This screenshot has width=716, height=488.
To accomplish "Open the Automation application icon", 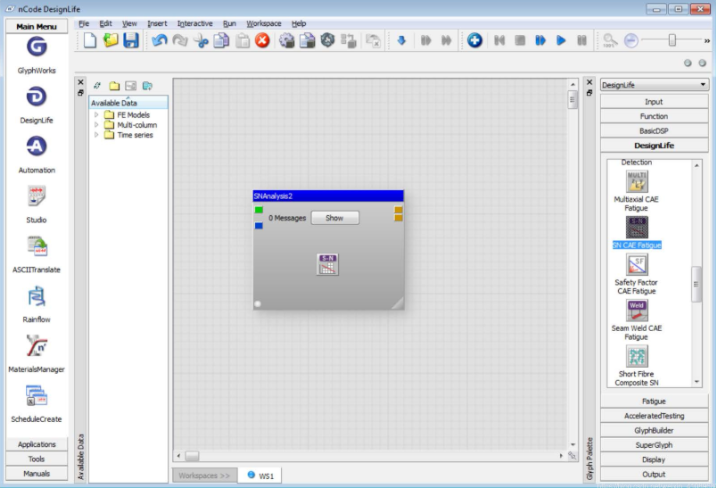I will pos(37,147).
